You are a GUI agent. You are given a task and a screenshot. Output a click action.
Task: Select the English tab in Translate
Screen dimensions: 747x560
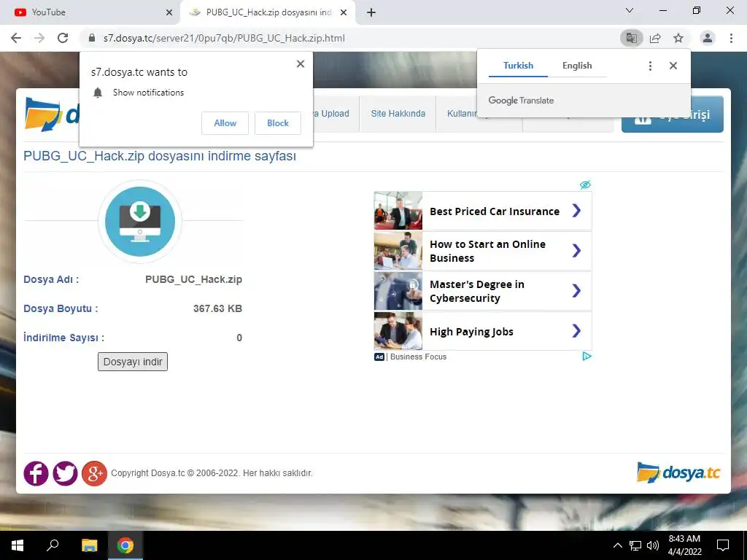pos(577,66)
